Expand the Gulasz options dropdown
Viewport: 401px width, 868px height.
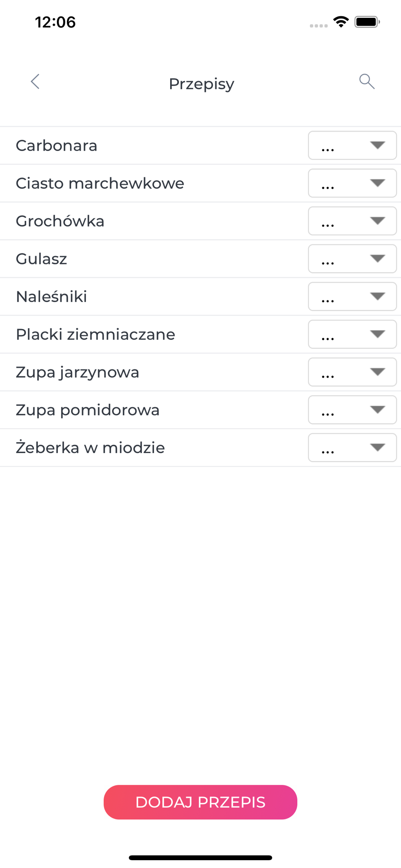(x=352, y=259)
